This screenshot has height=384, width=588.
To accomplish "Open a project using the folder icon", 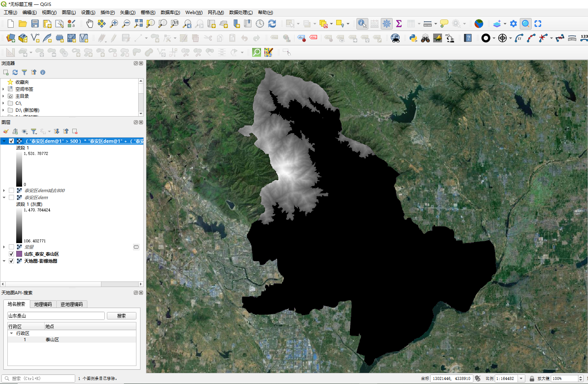I will [x=23, y=24].
